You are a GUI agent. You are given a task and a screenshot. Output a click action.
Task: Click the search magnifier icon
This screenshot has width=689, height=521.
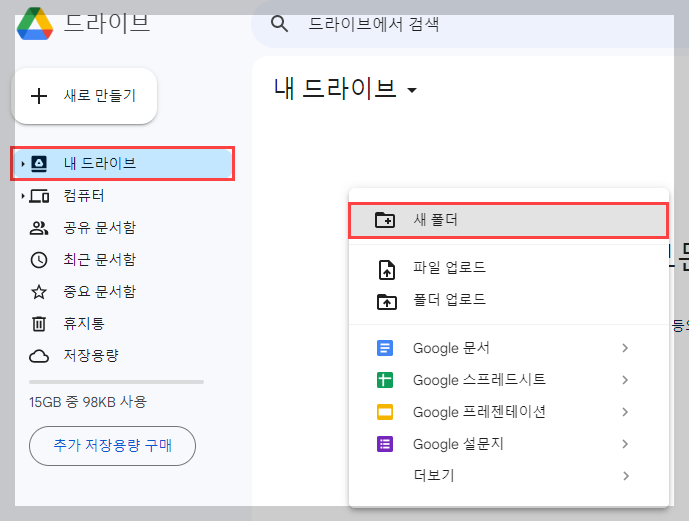(279, 24)
